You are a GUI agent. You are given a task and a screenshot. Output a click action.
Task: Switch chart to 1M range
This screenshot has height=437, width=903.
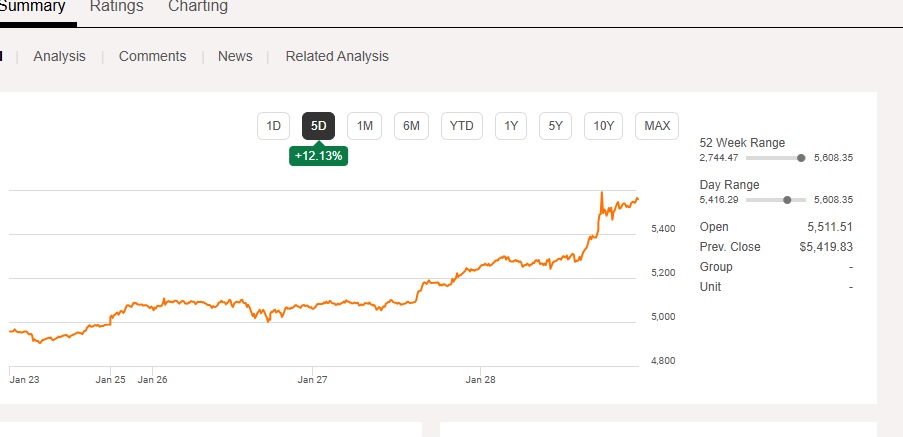365,126
